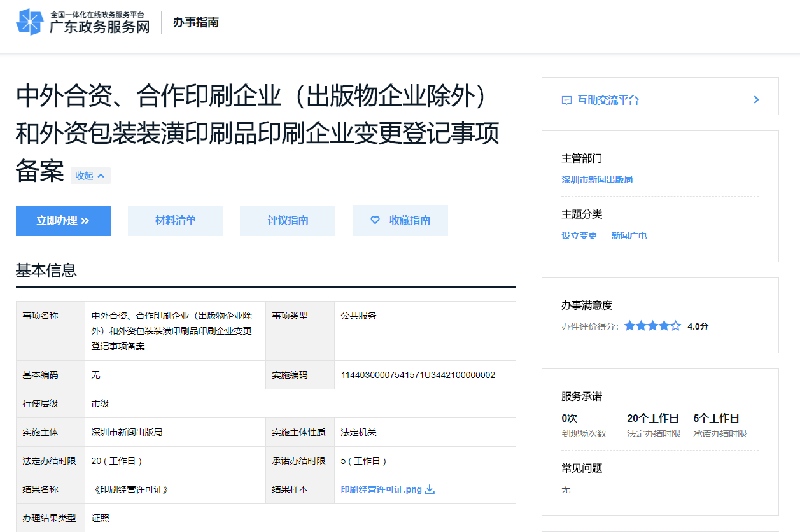The height and width of the screenshot is (532, 800).
Task: Click the heart icon in 收藏指南
Action: tap(375, 220)
